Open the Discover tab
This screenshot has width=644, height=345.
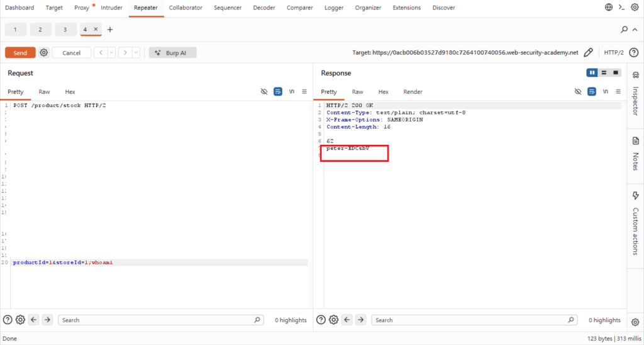click(x=443, y=8)
